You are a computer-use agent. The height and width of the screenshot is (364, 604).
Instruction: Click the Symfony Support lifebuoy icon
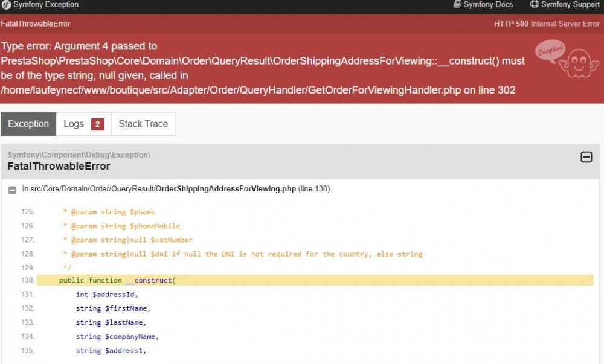click(535, 4)
